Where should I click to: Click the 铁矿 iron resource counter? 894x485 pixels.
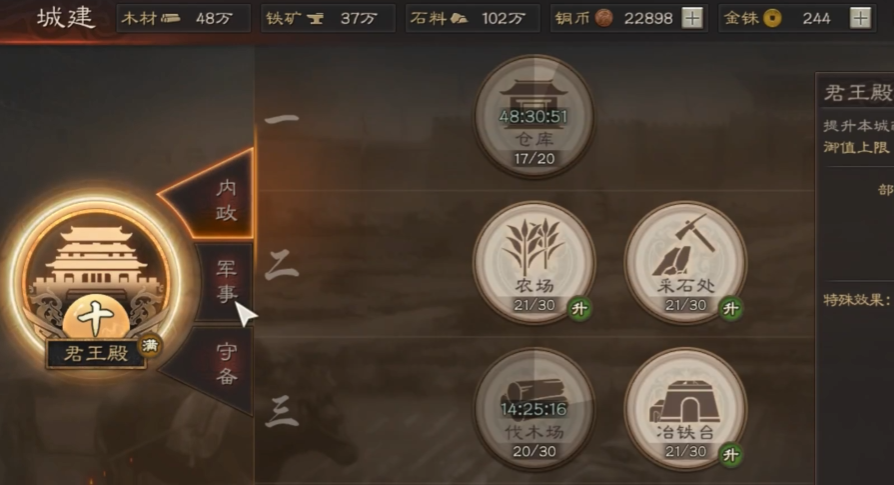pos(328,18)
